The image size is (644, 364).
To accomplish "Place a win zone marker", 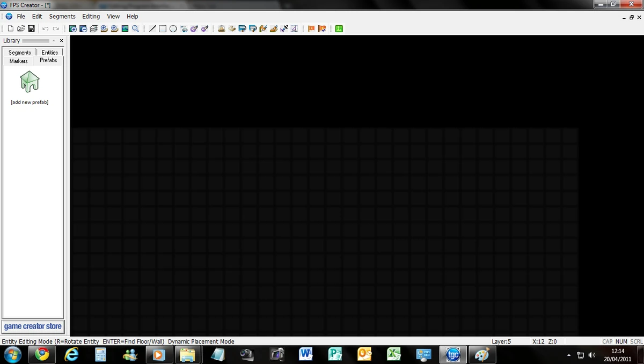I will pos(323,28).
